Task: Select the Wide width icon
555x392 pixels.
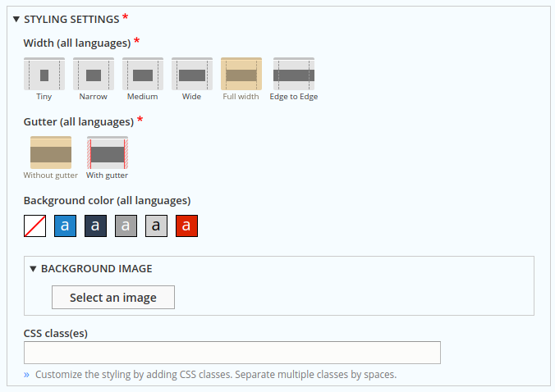Action: click(192, 75)
